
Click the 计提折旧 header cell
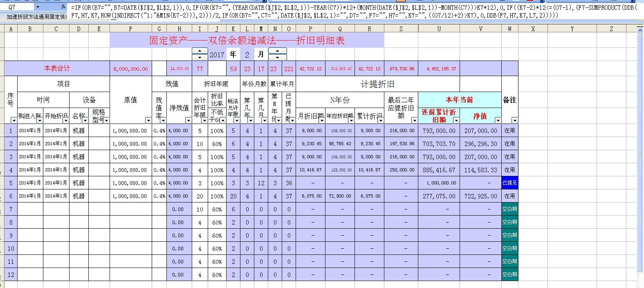coord(377,84)
